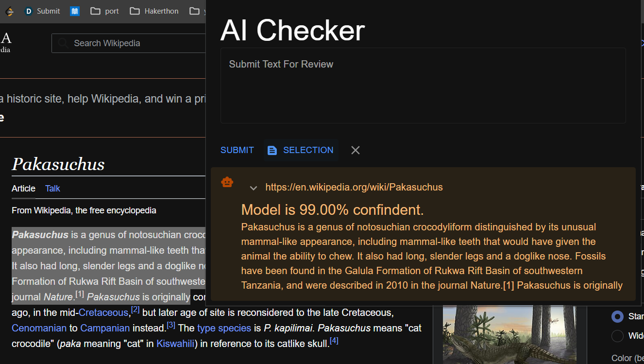Open the Pakasuchus illustration thumbnail

click(x=509, y=335)
